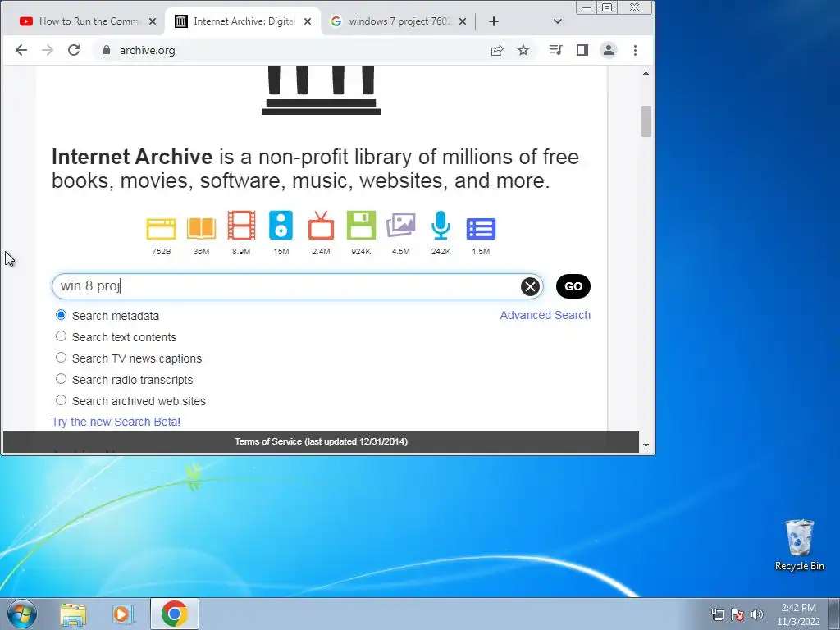Close the Internet Archive tab

308,21
